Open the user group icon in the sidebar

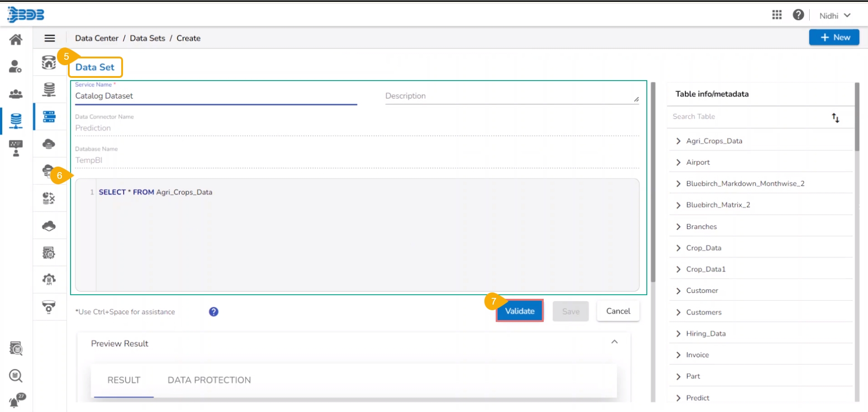16,94
